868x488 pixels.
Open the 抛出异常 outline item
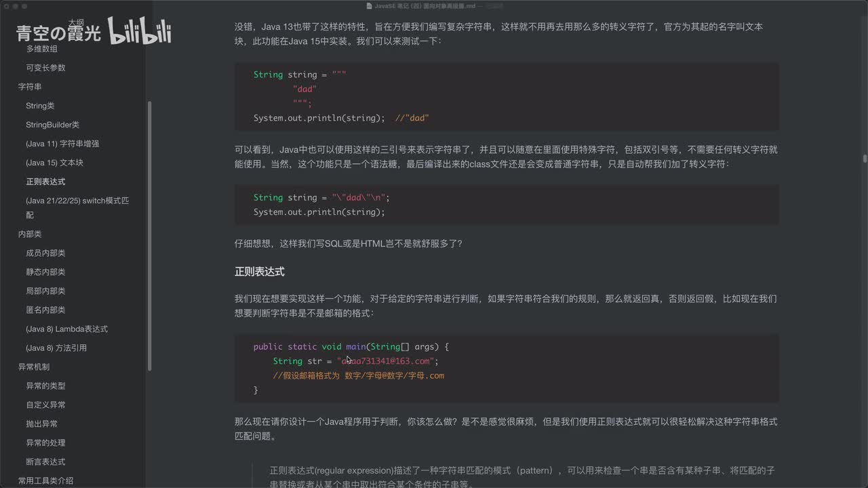(x=41, y=424)
